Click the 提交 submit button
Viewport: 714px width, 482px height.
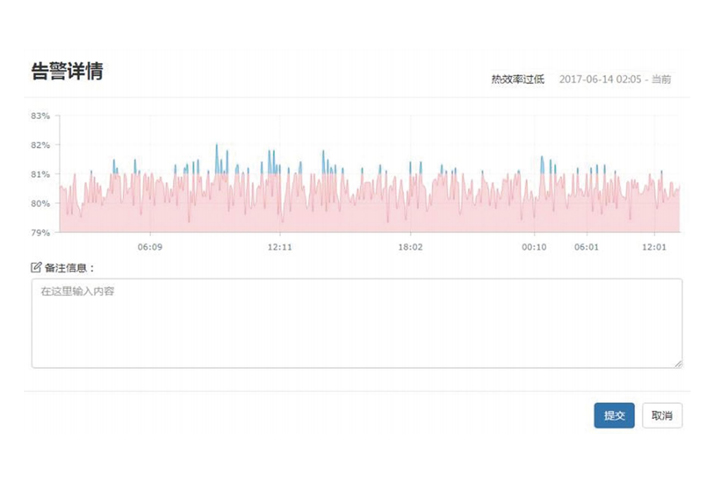click(x=614, y=416)
